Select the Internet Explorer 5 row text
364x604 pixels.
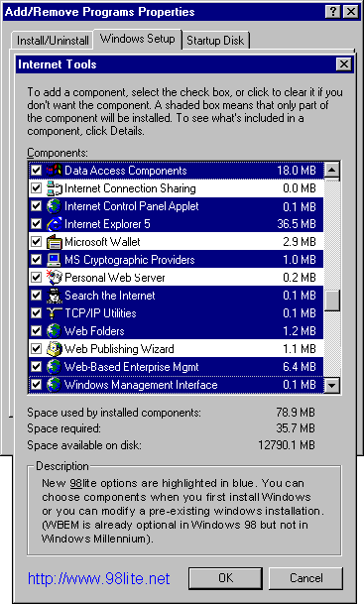click(107, 224)
